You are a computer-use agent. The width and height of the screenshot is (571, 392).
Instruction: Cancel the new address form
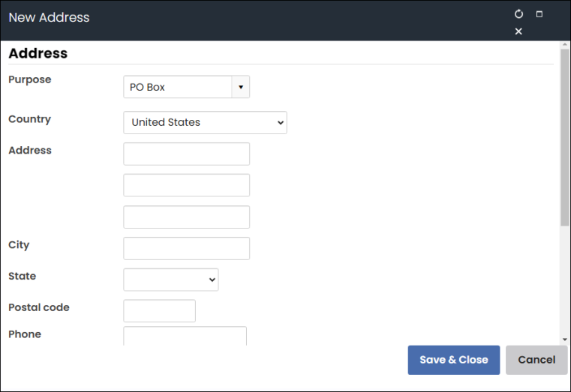click(536, 360)
